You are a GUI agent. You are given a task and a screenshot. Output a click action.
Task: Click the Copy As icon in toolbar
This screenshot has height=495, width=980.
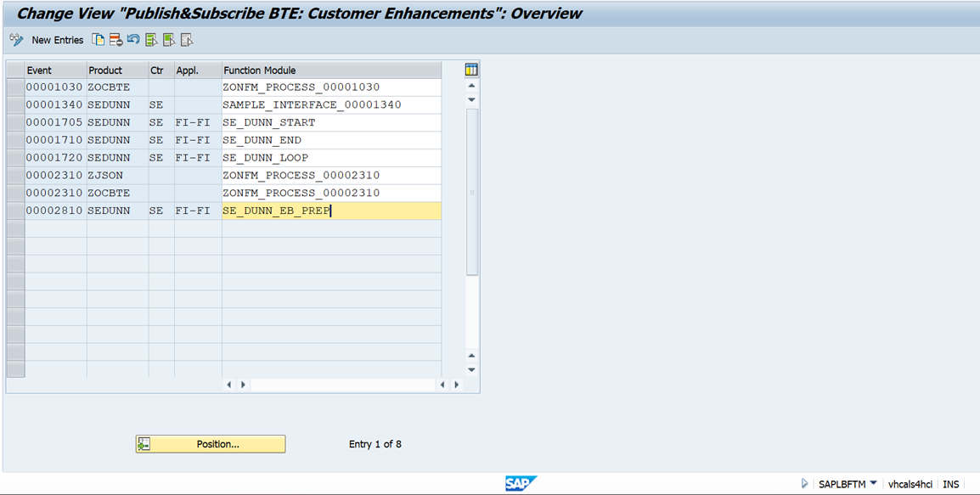pyautogui.click(x=99, y=40)
